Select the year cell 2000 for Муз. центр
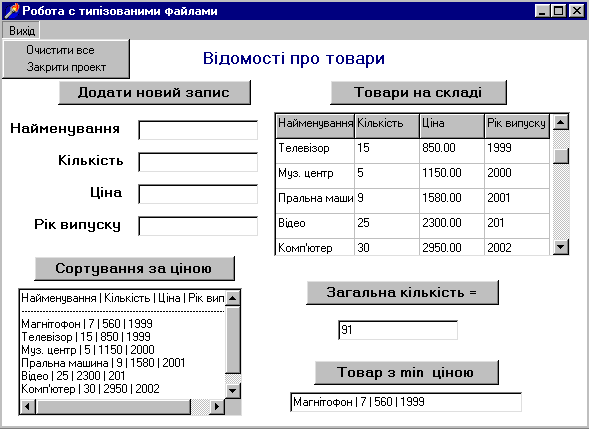Image resolution: width=589 pixels, height=429 pixels. click(517, 176)
